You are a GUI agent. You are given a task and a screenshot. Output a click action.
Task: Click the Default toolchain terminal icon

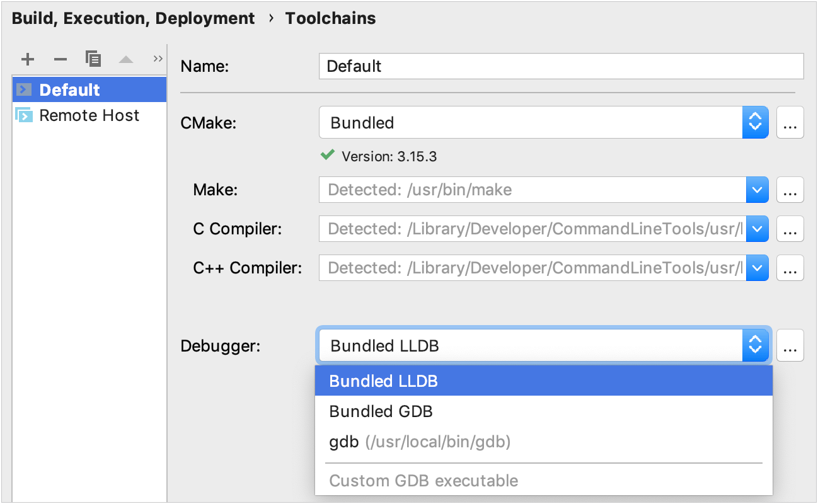[24, 89]
